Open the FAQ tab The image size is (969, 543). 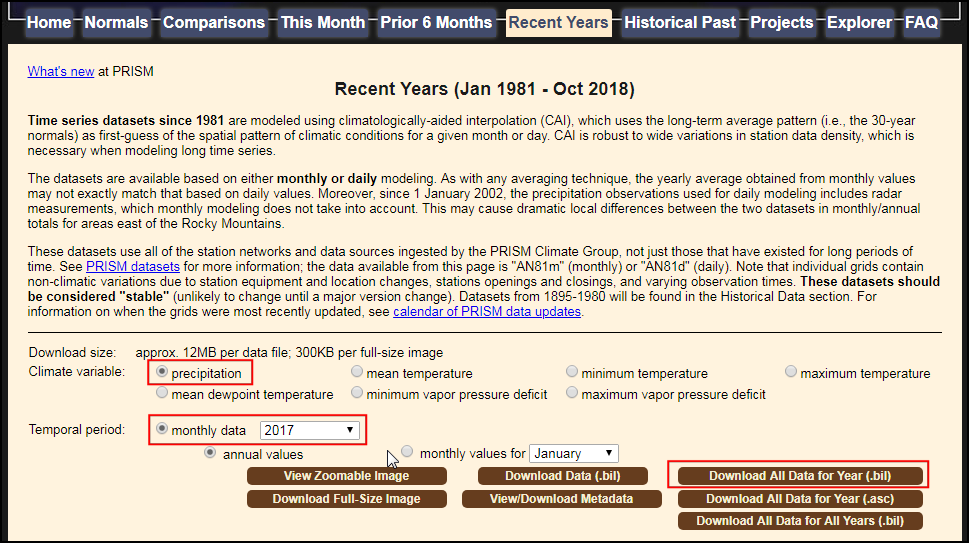pos(921,22)
